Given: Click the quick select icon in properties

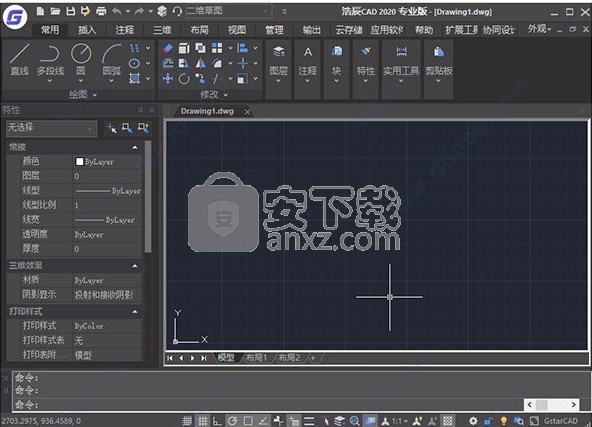Looking at the screenshot, I should point(143,128).
